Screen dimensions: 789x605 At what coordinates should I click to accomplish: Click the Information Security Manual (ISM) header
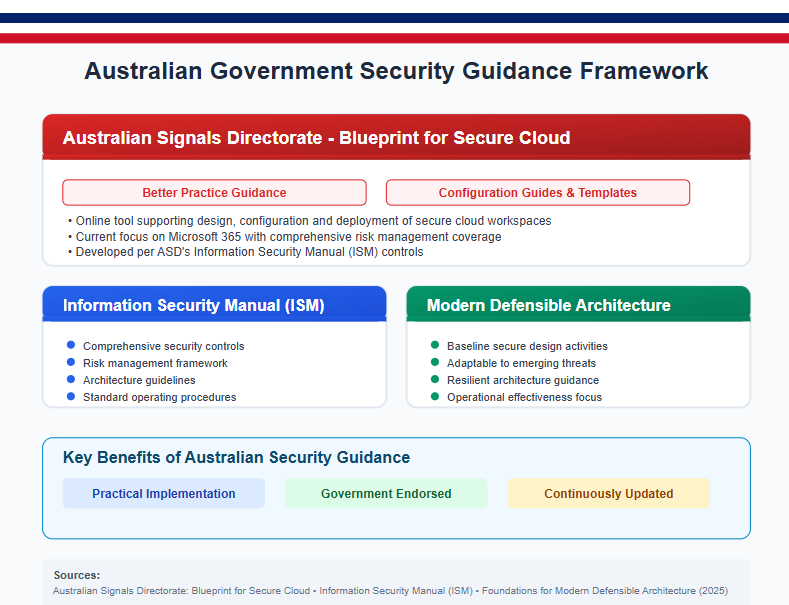point(214,305)
